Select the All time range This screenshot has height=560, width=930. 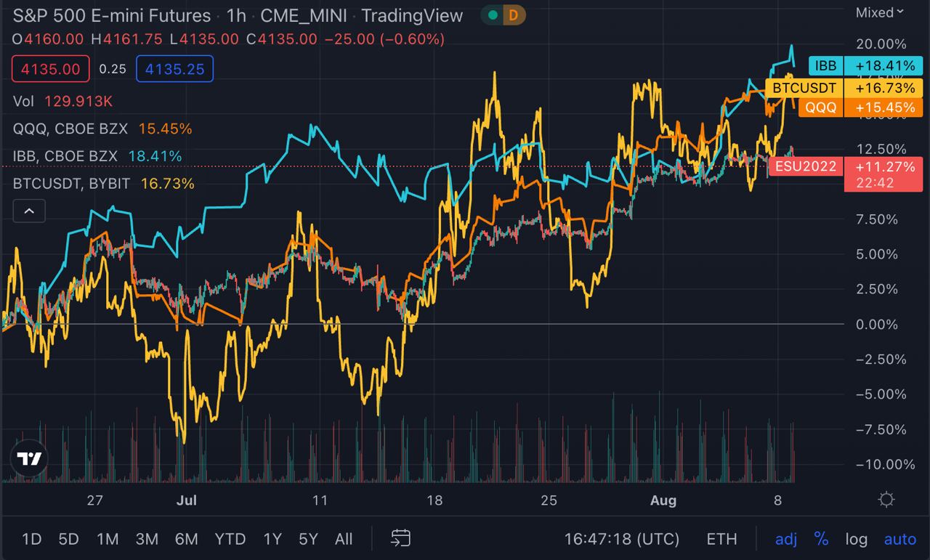[x=344, y=539]
